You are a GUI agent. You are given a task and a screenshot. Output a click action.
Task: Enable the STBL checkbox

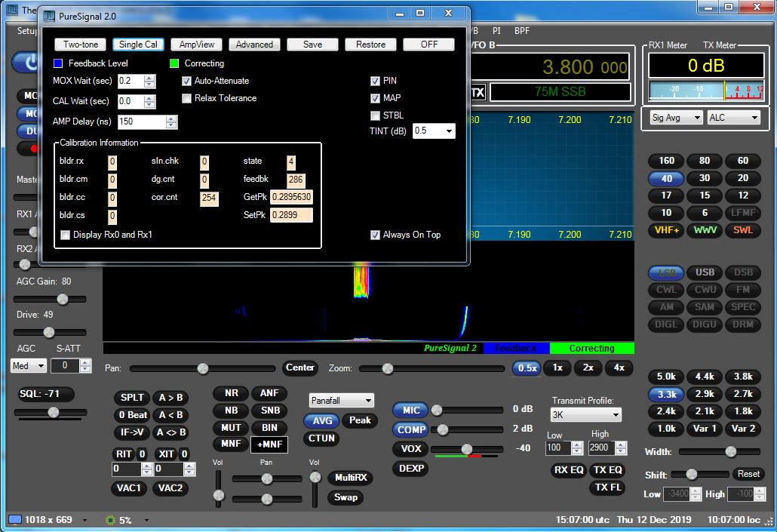click(x=375, y=115)
